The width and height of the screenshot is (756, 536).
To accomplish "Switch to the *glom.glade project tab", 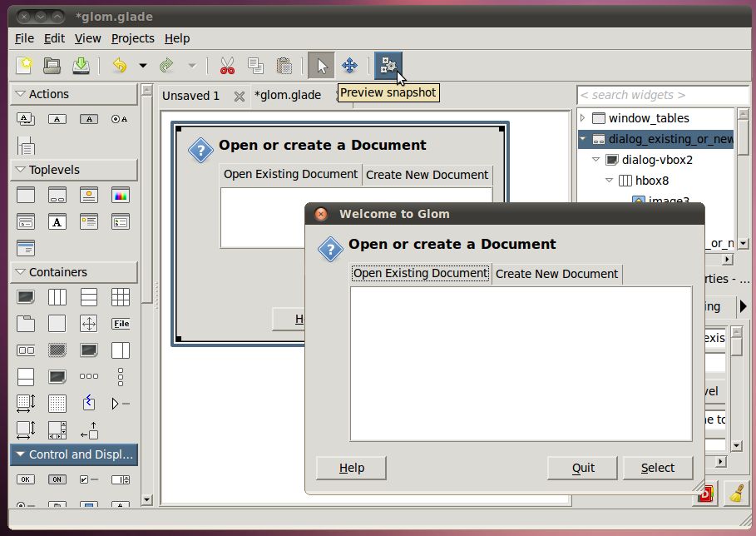I will click(x=288, y=95).
